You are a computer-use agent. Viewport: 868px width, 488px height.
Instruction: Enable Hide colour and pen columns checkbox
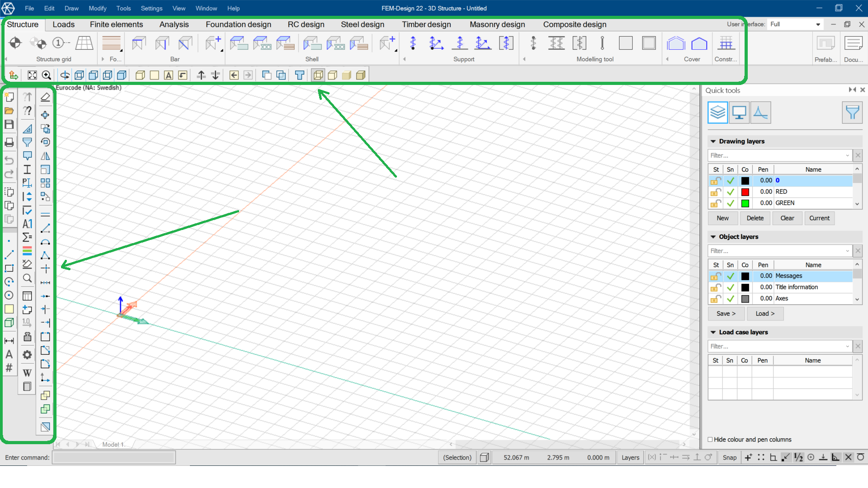click(x=710, y=440)
